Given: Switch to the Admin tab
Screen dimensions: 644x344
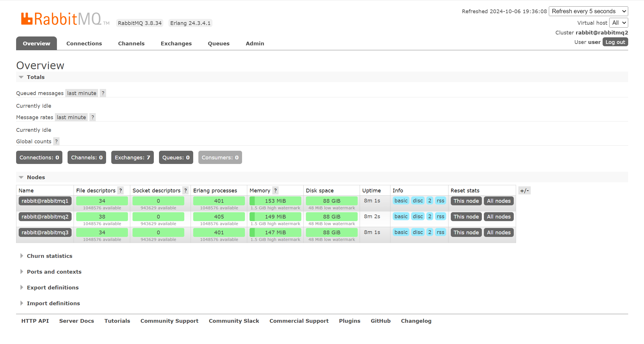Looking at the screenshot, I should pos(255,43).
